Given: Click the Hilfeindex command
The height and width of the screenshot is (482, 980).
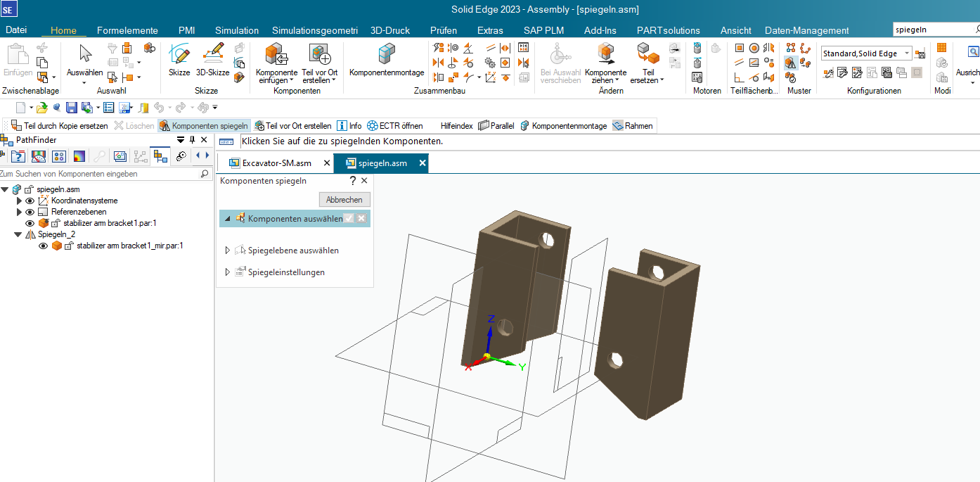Looking at the screenshot, I should pyautogui.click(x=456, y=126).
